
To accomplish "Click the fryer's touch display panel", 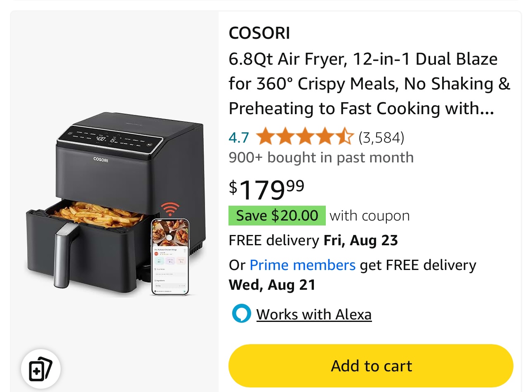I will point(109,139).
